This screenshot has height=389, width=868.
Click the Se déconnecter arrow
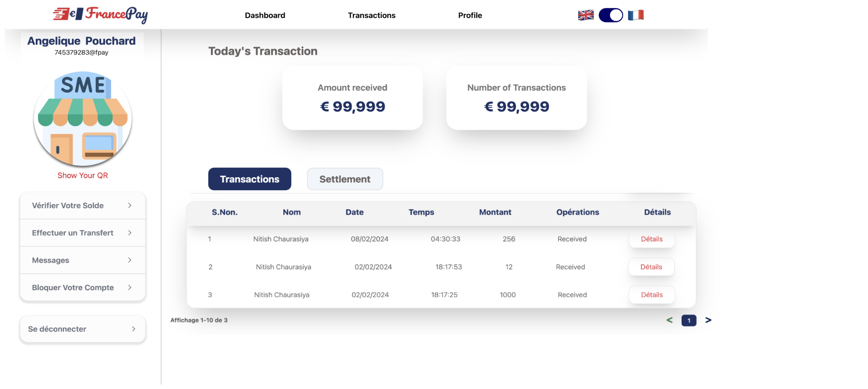pyautogui.click(x=134, y=329)
